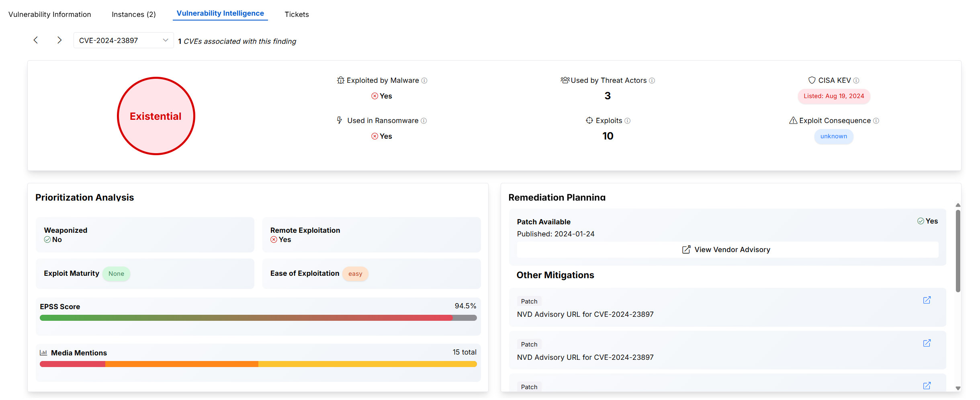Click the exploits count 10
Image resolution: width=980 pixels, height=400 pixels.
click(608, 136)
